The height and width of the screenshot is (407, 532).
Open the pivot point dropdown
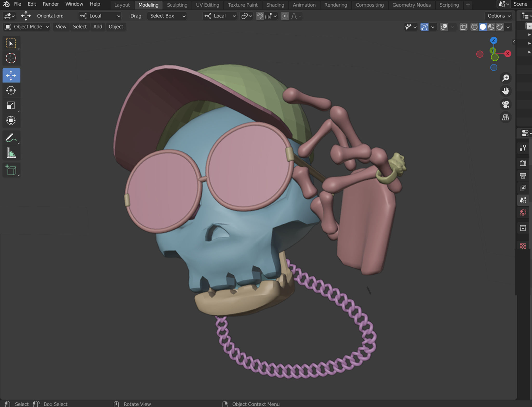pyautogui.click(x=246, y=16)
